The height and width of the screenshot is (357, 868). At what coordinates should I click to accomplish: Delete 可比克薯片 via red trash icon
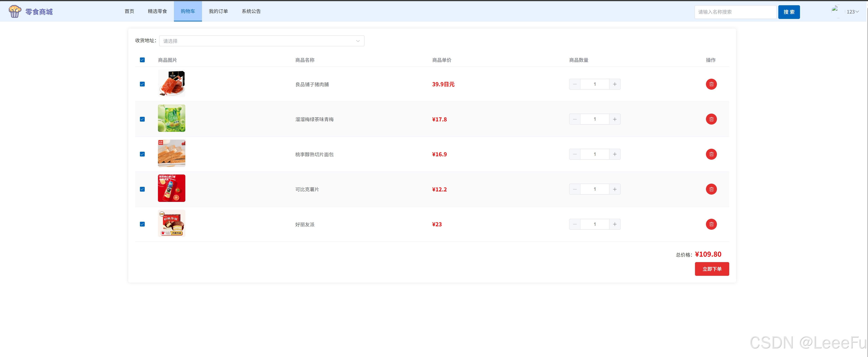coord(711,189)
